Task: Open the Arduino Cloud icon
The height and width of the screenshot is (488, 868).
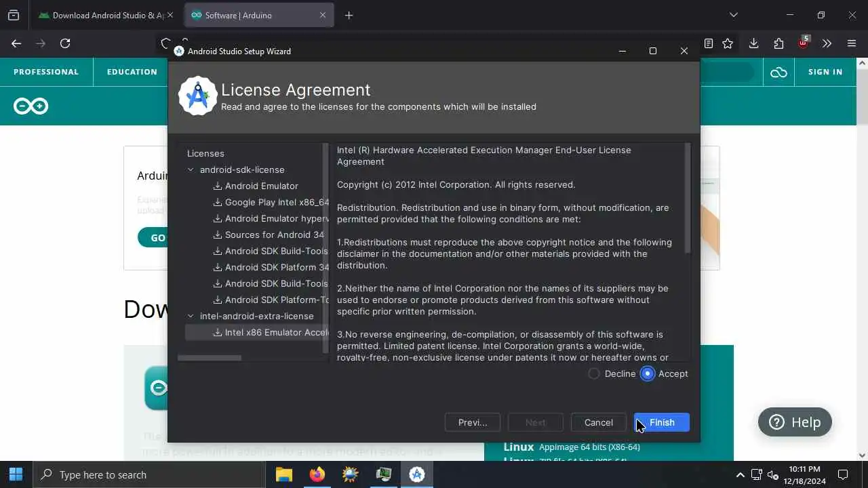Action: coord(778,73)
